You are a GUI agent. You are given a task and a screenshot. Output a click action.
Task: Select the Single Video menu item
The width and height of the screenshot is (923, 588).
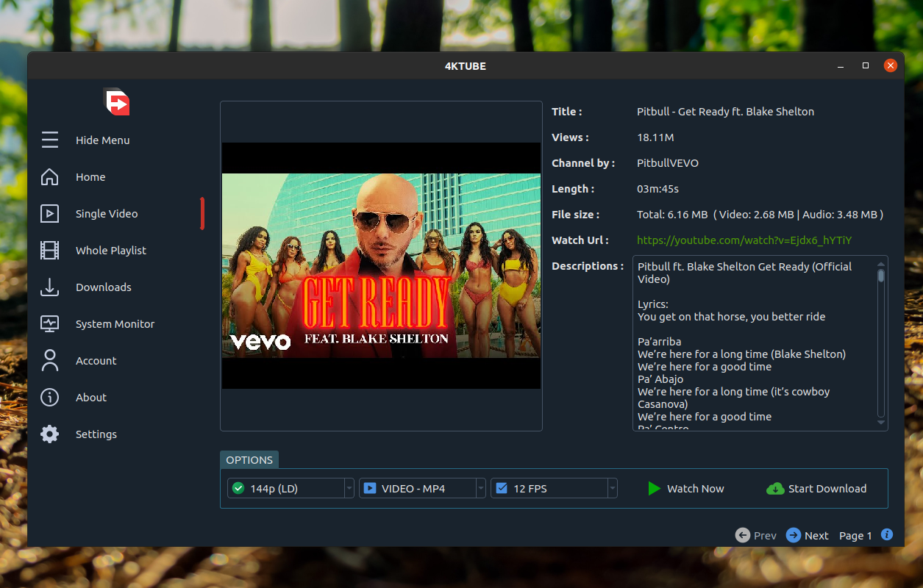(x=107, y=213)
